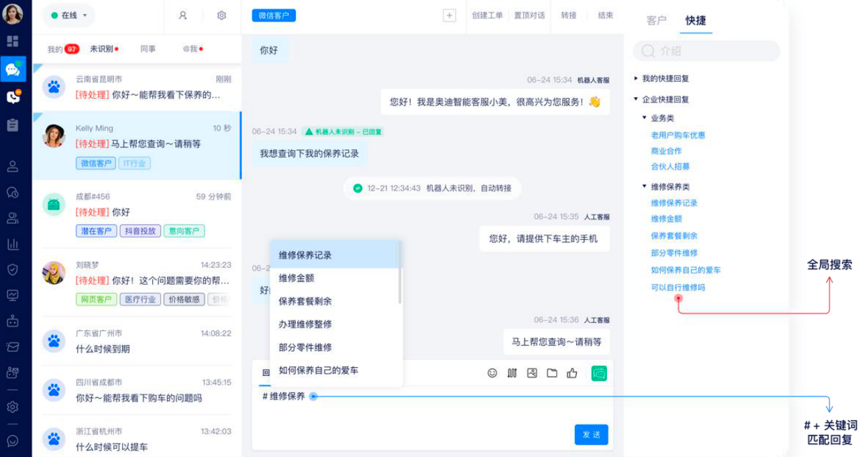Click the plus icon beside 微信客户 tag
This screenshot has height=457, width=868.
[x=449, y=15]
